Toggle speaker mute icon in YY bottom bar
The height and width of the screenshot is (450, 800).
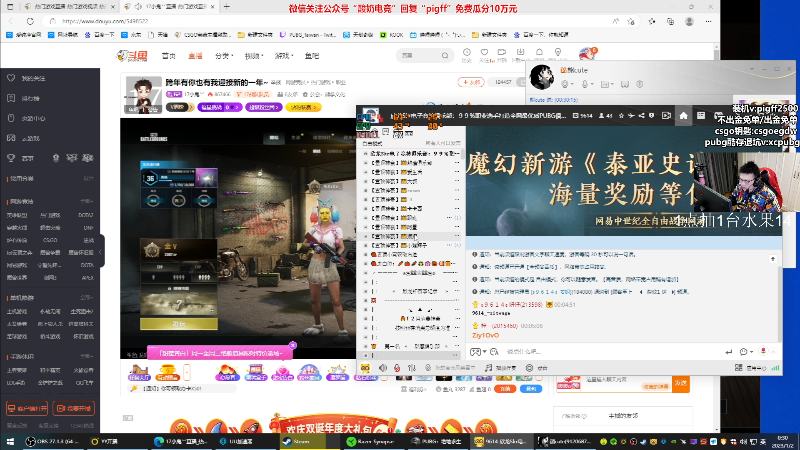click(x=383, y=368)
